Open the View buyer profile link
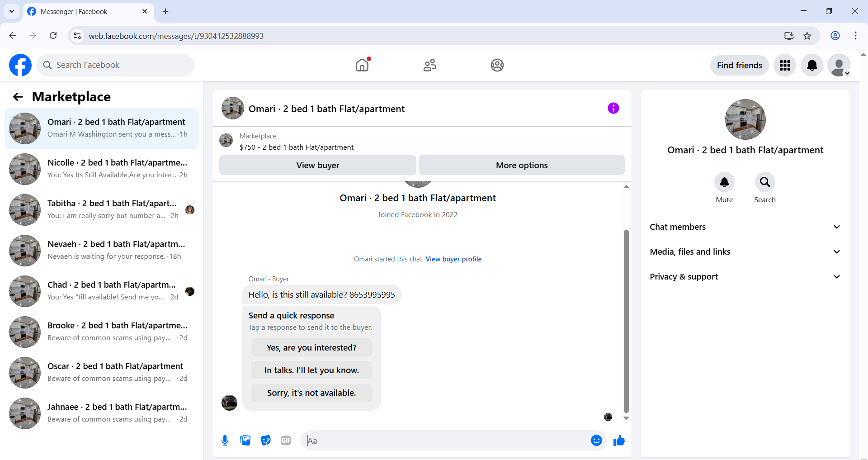Viewport: 868px width, 460px height. click(x=453, y=259)
